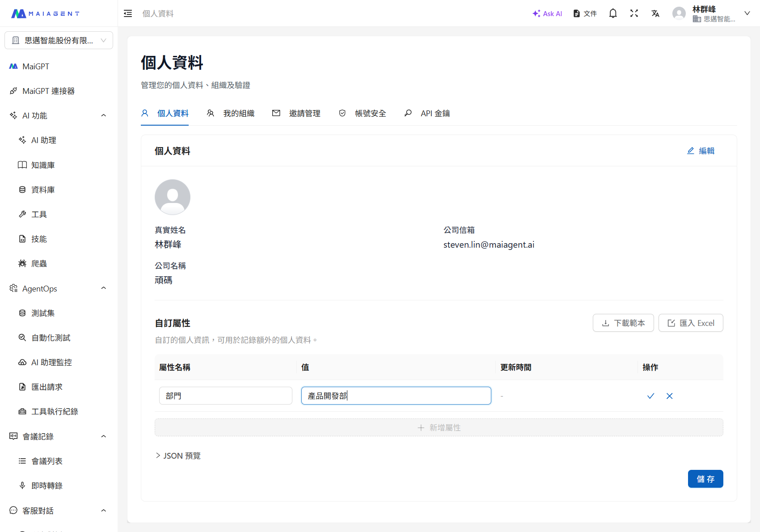Viewport: 760px width, 532px height.
Task: Switch to the 我的組織 tab
Action: 231,114
